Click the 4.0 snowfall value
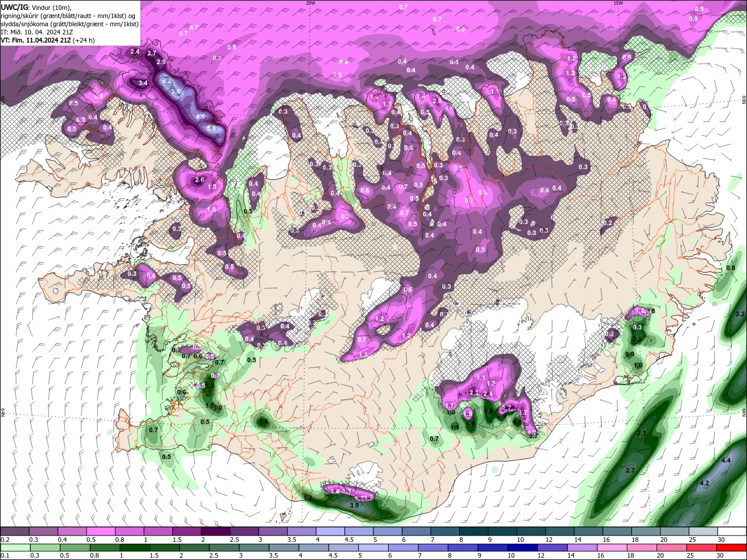 coord(200,117)
